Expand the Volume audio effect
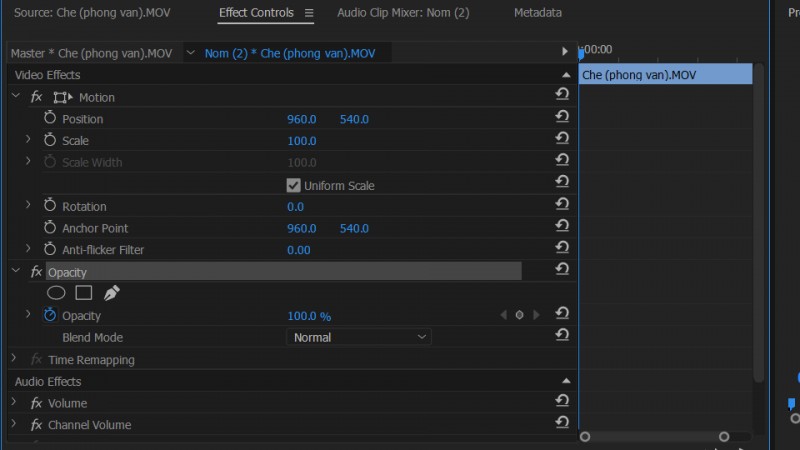The width and height of the screenshot is (800, 450). (14, 402)
